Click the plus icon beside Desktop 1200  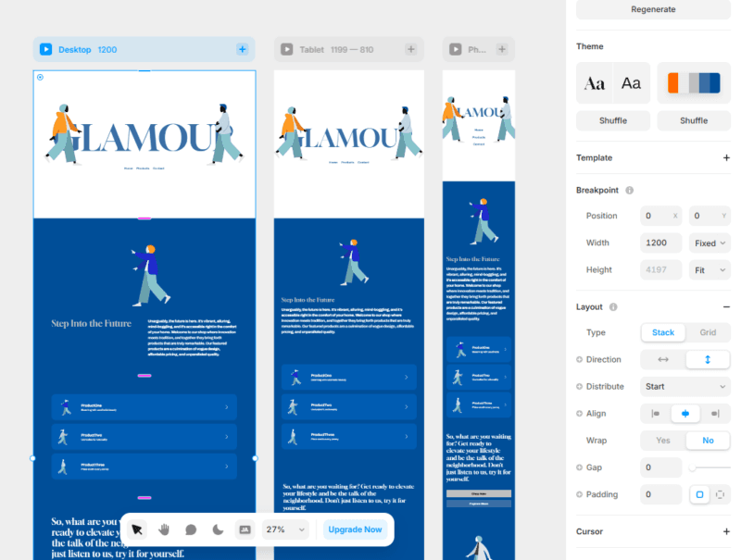[242, 49]
